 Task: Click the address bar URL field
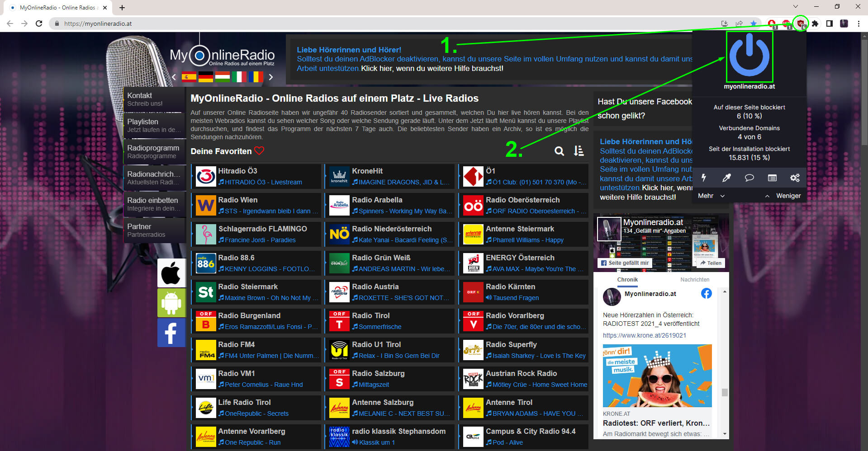coord(384,23)
